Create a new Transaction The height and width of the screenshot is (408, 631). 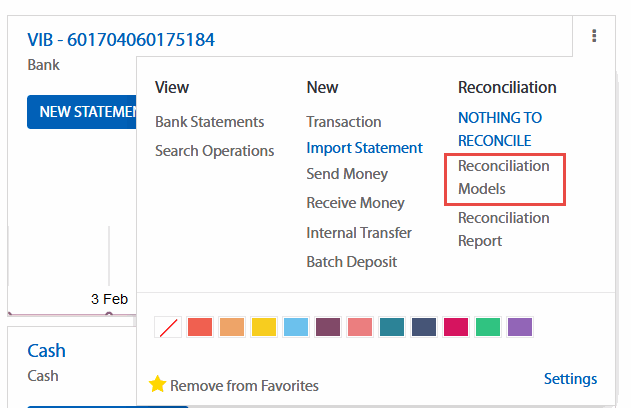click(343, 122)
